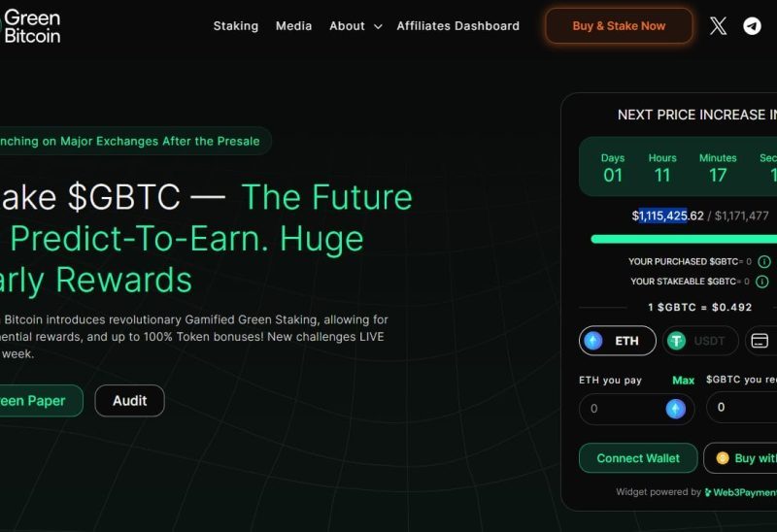Image resolution: width=777 pixels, height=532 pixels.
Task: Click the Connect Wallet button
Action: click(638, 458)
